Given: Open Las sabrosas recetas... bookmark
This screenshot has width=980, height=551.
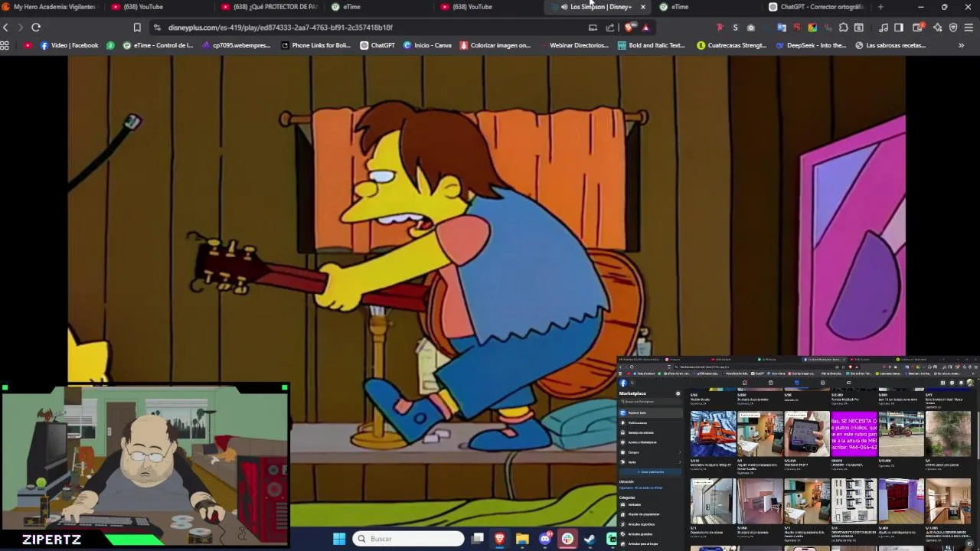Looking at the screenshot, I should click(x=890, y=45).
